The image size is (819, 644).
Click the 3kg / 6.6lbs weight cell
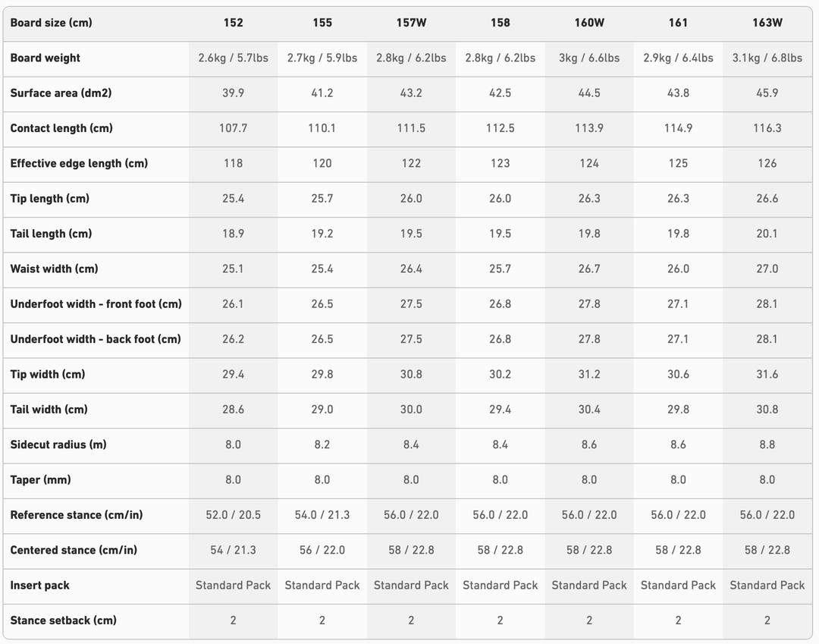click(589, 58)
